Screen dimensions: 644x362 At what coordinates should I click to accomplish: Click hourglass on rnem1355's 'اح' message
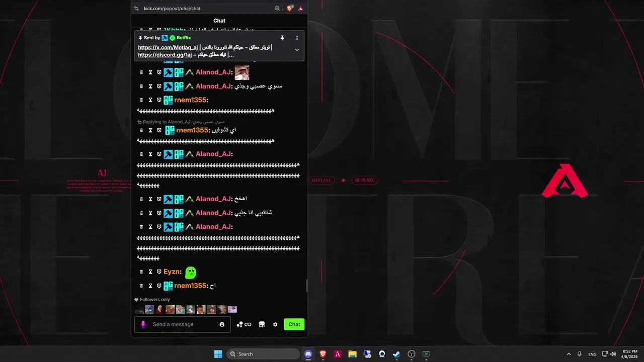pyautogui.click(x=150, y=286)
